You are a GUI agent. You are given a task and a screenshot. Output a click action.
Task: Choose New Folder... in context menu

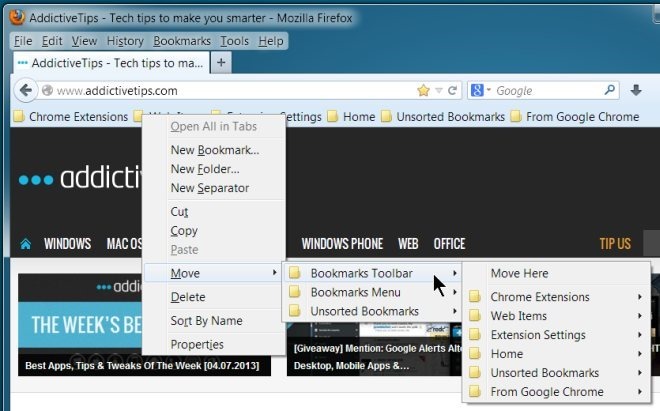coord(215,169)
